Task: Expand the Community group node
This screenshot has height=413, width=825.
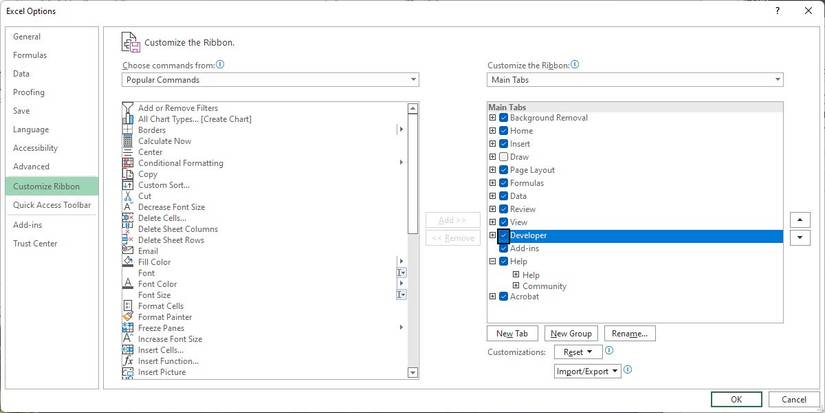Action: coord(516,286)
